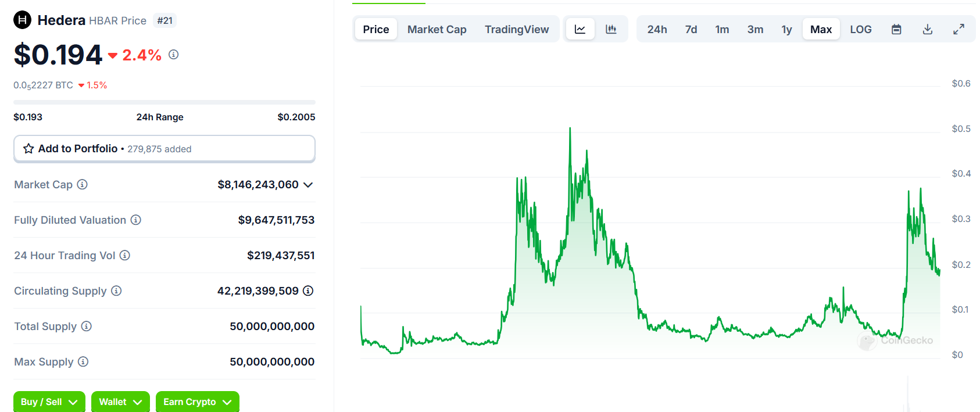The width and height of the screenshot is (980, 412).
Task: Download chart data icon
Action: 928,29
